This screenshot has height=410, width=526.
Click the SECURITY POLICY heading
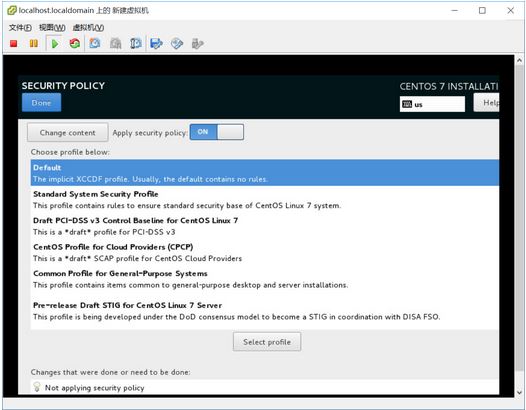[x=63, y=86]
